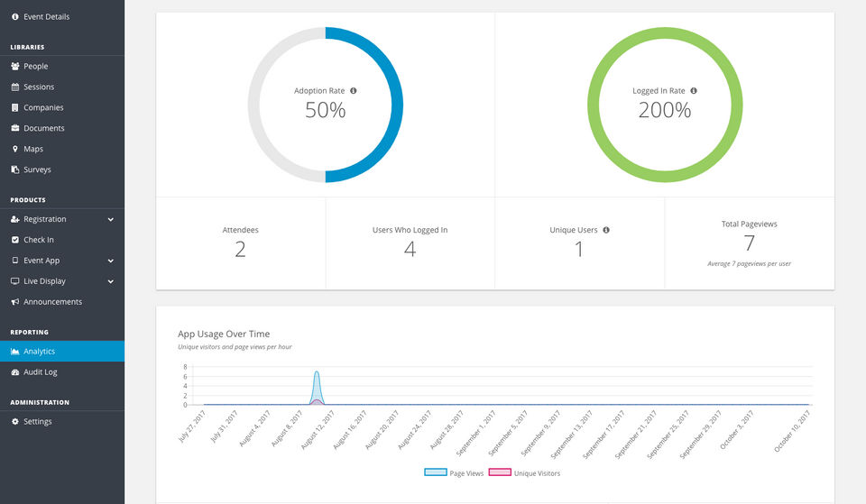
Task: Click the 50% adoption rate value
Action: click(x=326, y=110)
